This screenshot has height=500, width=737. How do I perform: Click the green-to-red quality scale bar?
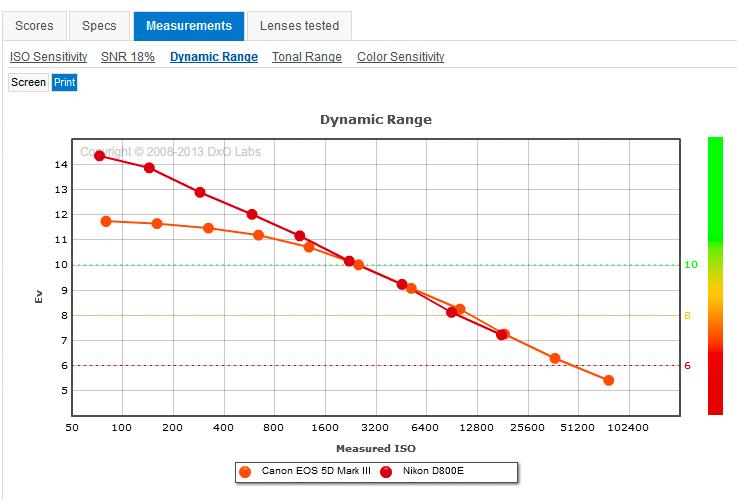pyautogui.click(x=715, y=276)
